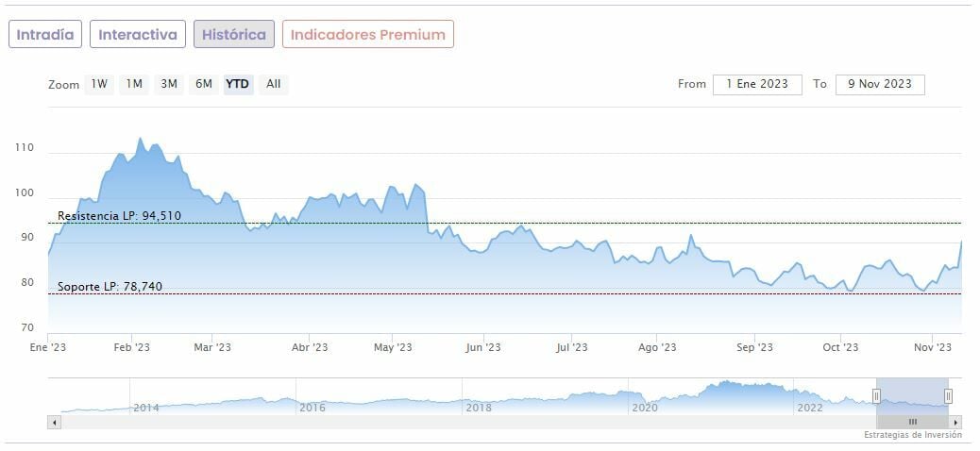The height and width of the screenshot is (451, 980).
Task: Select the Histórica tab
Action: [234, 35]
